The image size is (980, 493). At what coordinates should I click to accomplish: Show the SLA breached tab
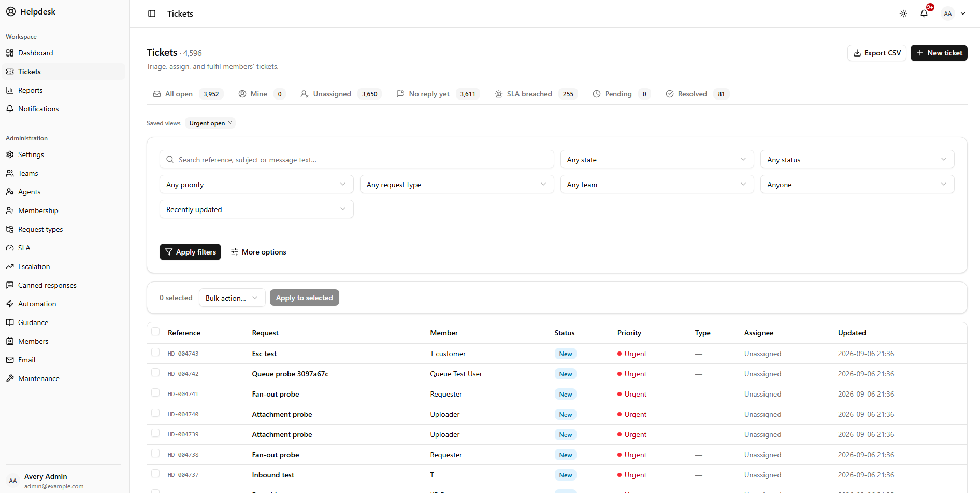point(536,94)
